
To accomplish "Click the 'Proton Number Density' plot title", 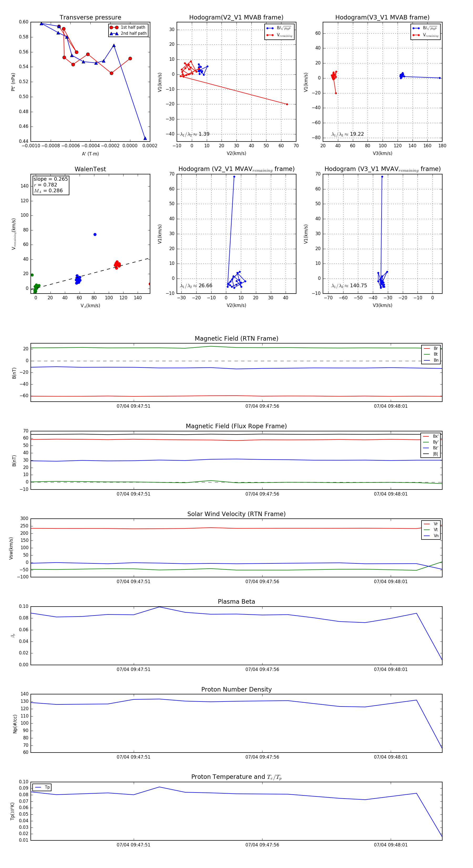I will click(236, 689).
